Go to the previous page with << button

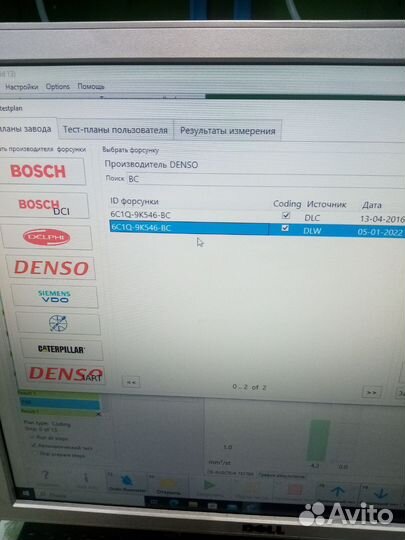[x=131, y=382]
